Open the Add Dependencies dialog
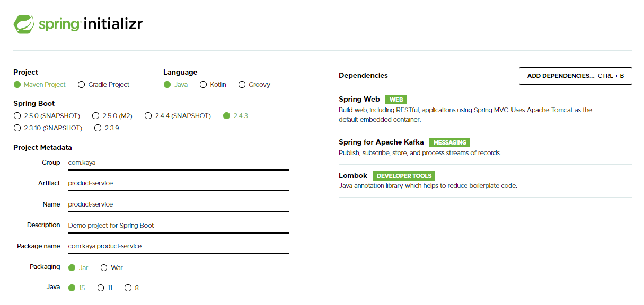Viewport: 644px width, 305px height. tap(576, 76)
